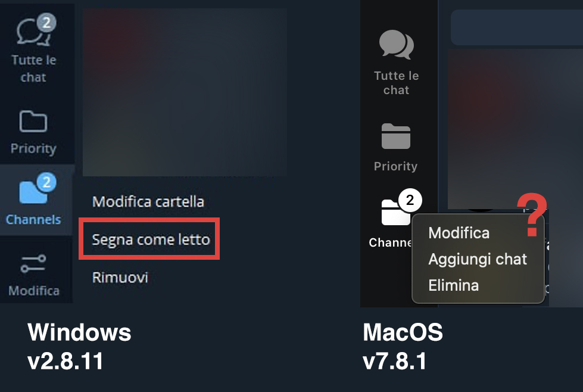Click the red question mark annotation

tap(532, 214)
